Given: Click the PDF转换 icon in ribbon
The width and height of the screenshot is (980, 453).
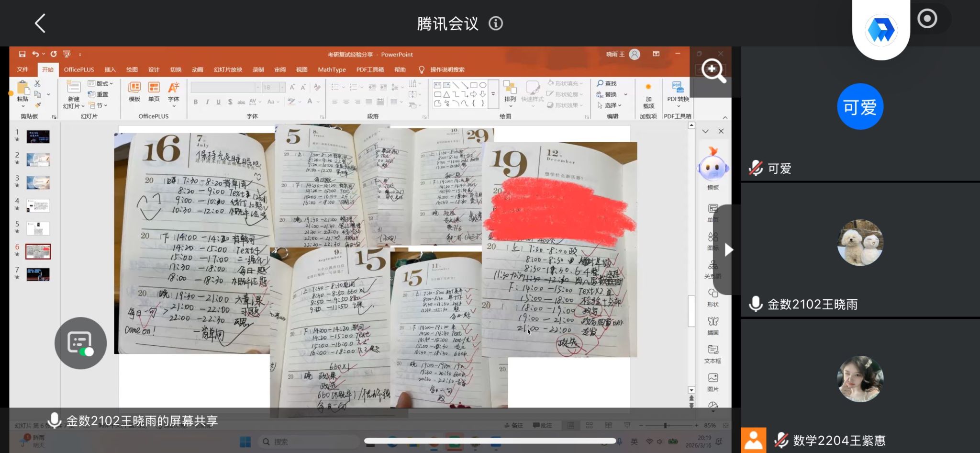Looking at the screenshot, I should coord(678,88).
